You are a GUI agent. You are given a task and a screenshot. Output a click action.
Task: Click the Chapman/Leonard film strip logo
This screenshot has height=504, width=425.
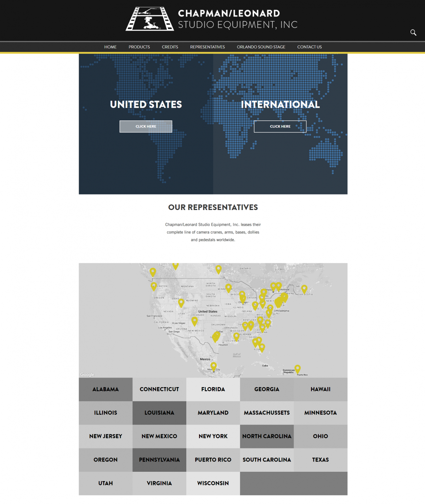[x=150, y=19]
